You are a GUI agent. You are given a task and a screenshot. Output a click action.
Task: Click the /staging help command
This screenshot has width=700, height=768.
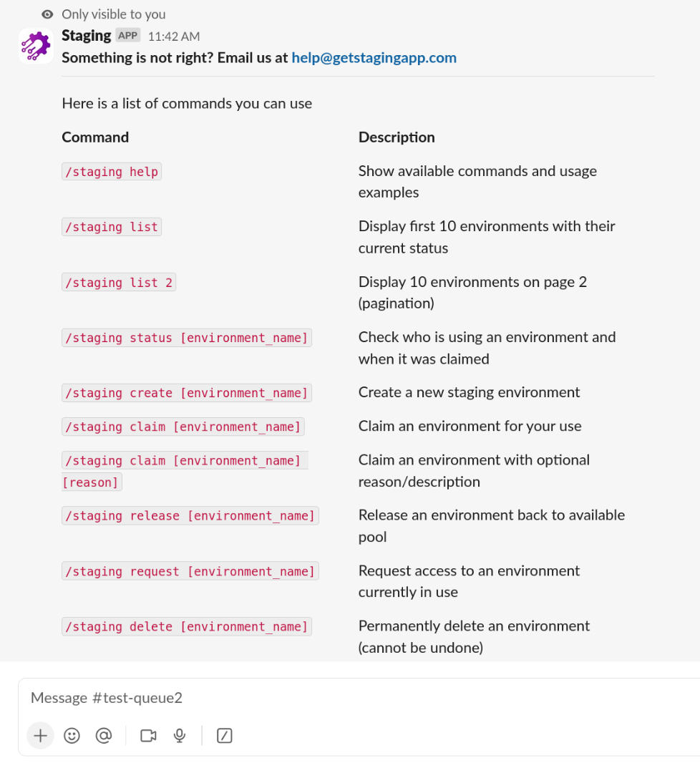[x=112, y=172]
